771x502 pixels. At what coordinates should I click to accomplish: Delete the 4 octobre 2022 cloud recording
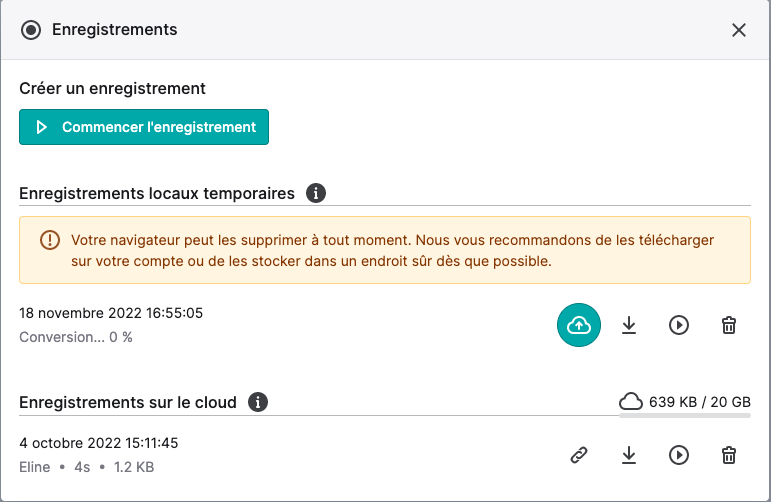(x=729, y=455)
